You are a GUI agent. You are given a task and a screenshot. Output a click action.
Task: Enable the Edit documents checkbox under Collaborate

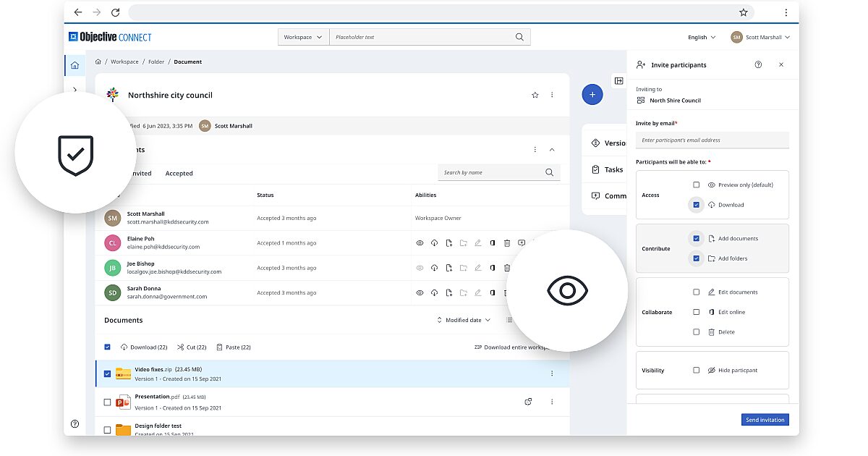pos(696,292)
